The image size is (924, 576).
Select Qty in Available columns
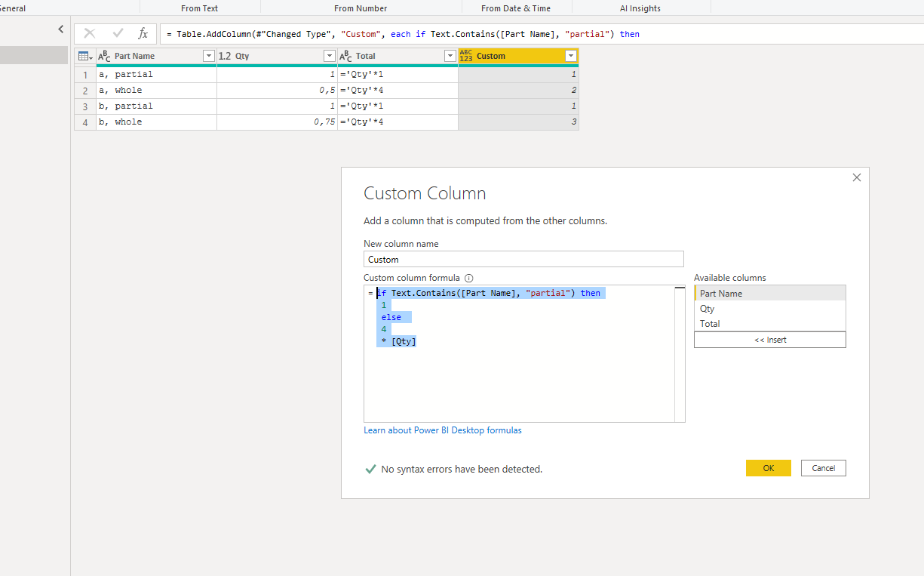[x=770, y=308]
